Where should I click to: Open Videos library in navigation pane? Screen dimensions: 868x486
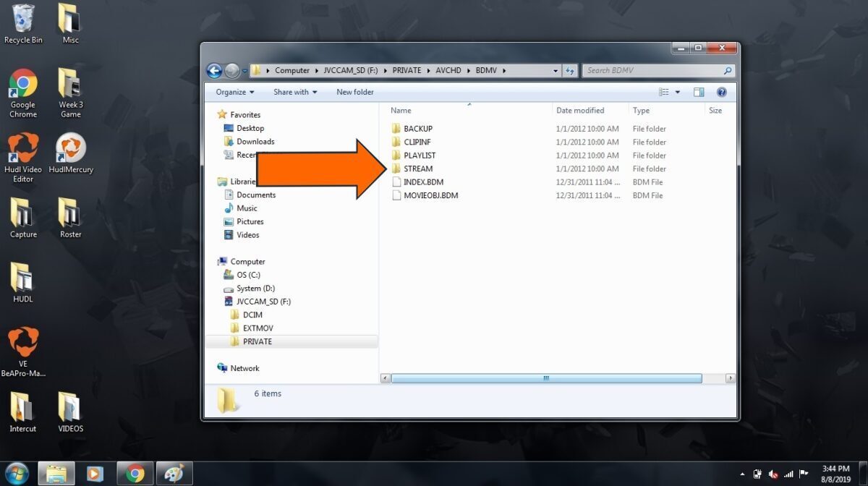247,235
